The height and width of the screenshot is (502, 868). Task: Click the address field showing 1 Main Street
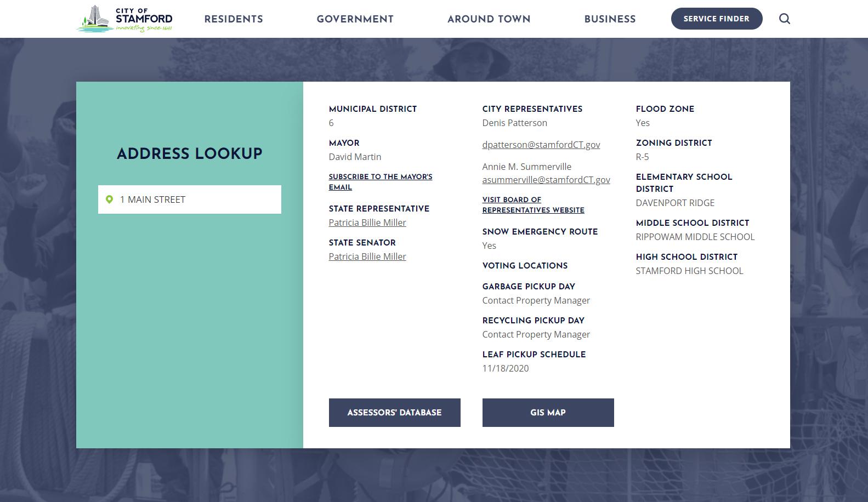[x=197, y=199]
